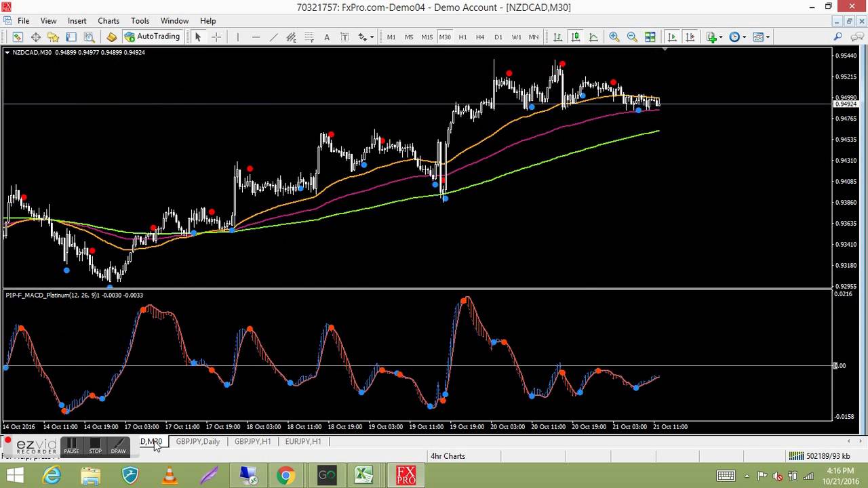This screenshot has width=868, height=488.
Task: Open Google Chrome from taskbar
Action: [285, 476]
